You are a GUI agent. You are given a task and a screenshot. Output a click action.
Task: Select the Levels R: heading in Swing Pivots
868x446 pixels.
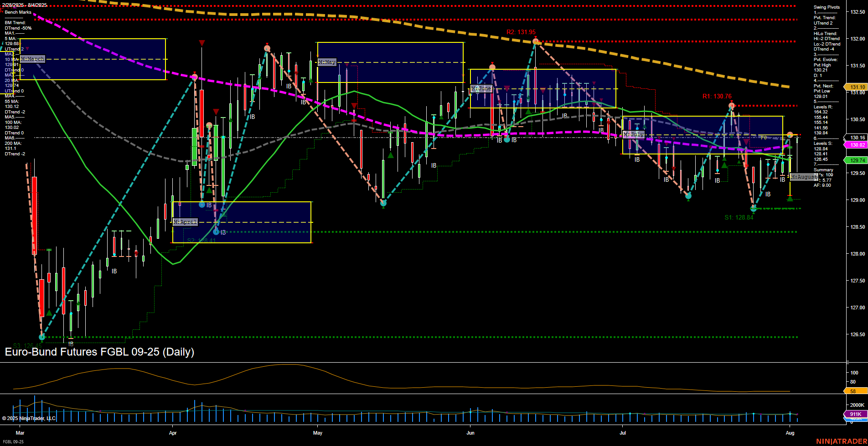click(x=823, y=107)
